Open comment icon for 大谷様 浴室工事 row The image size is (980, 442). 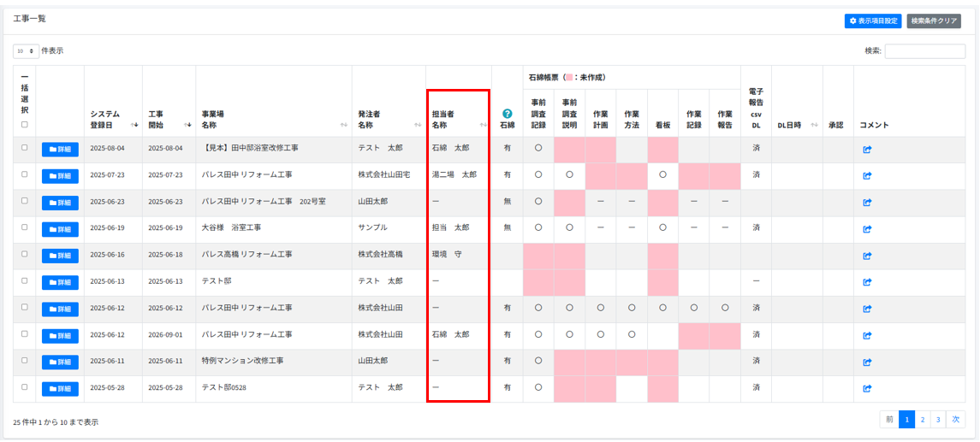coord(866,228)
